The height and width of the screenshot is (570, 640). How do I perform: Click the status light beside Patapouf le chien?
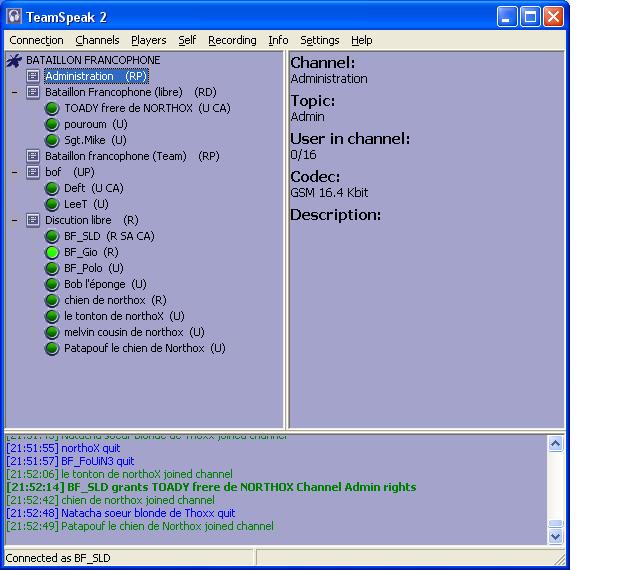click(52, 348)
